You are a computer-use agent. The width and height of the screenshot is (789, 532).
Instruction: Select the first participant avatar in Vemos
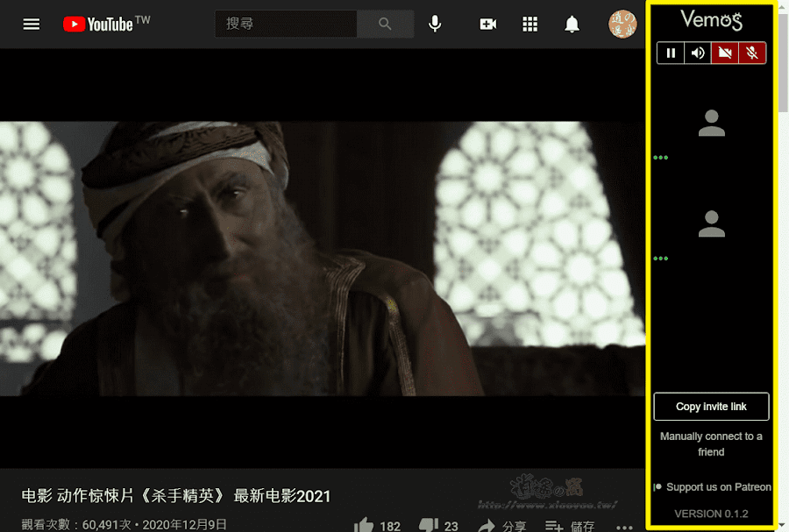point(712,124)
